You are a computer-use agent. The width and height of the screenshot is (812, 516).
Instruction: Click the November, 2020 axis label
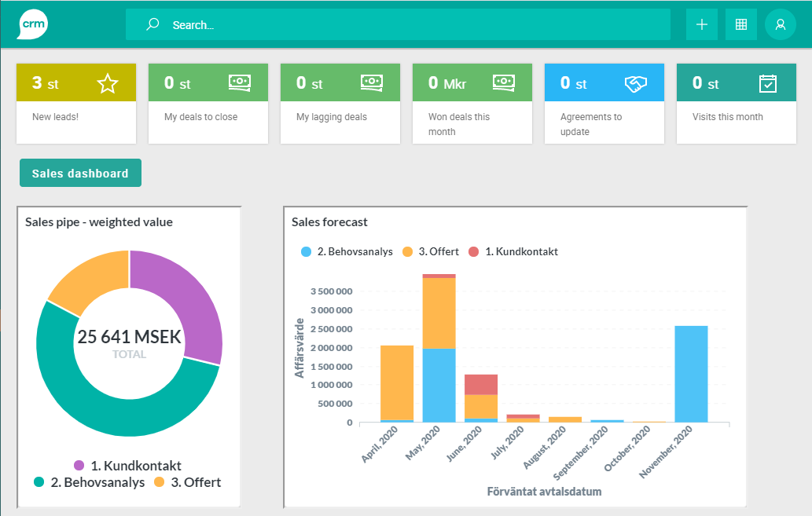pos(666,452)
